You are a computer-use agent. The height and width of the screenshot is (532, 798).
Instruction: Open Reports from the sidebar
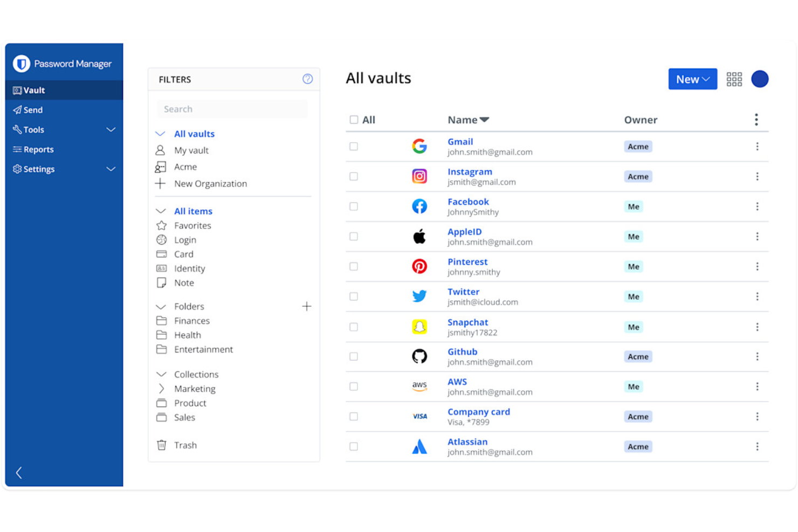pos(38,149)
